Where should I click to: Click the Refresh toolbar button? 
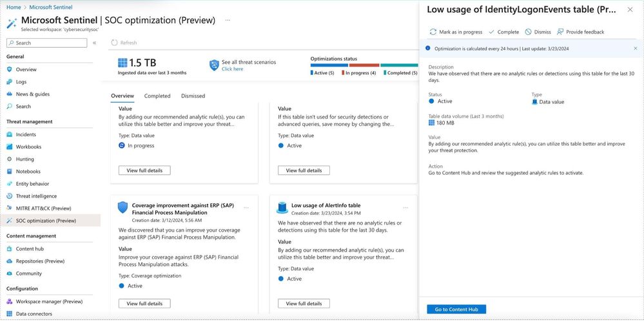point(124,43)
